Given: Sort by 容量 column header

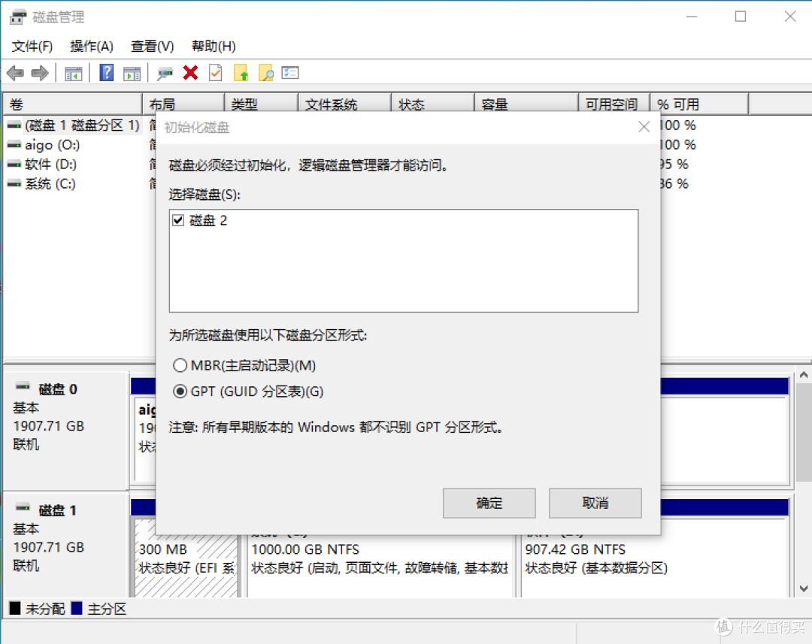Looking at the screenshot, I should tap(526, 104).
